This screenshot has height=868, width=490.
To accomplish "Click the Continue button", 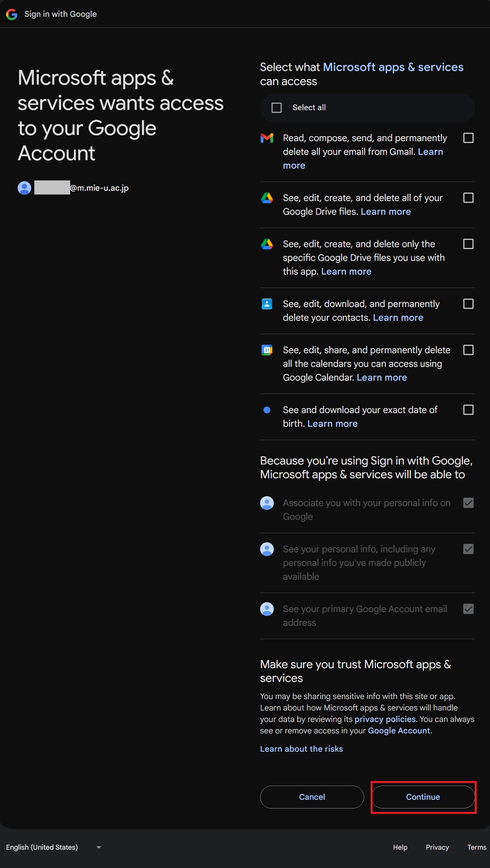I will pos(423,797).
